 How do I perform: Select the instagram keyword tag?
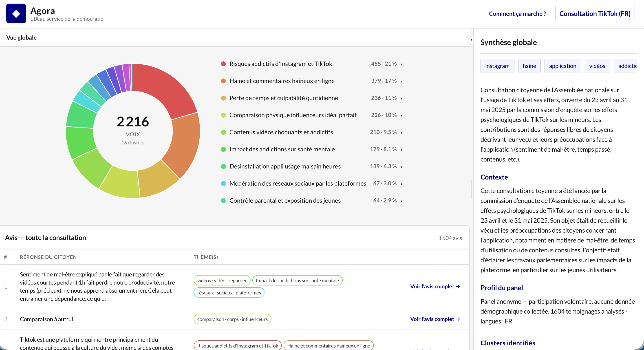coord(497,66)
